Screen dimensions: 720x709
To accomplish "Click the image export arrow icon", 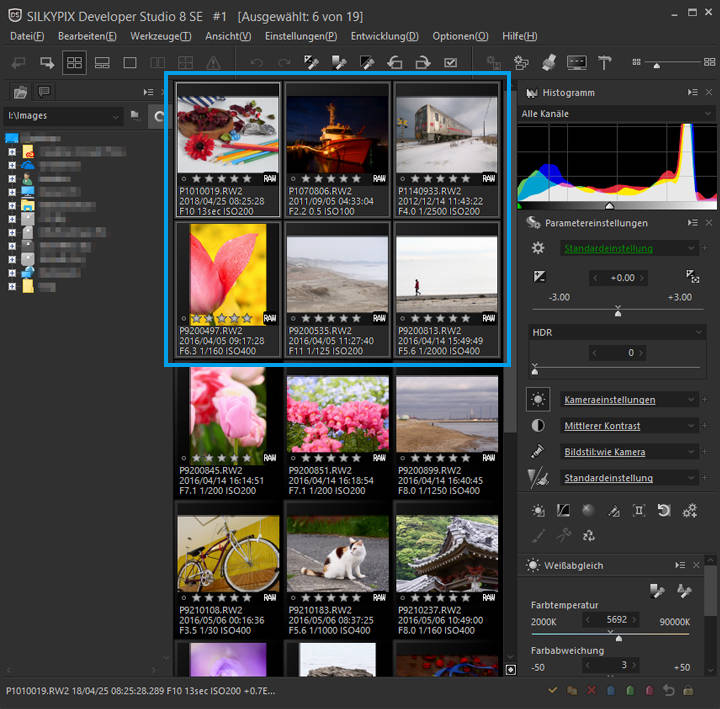I will click(47, 62).
